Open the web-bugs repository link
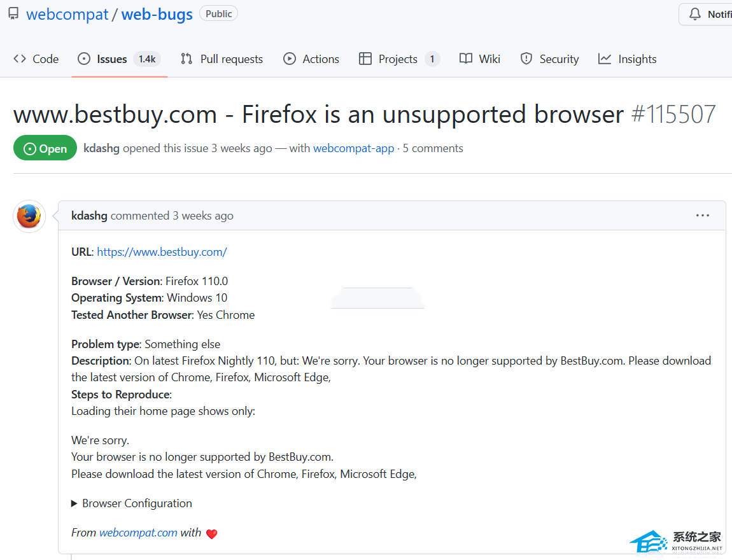The height and width of the screenshot is (560, 732). [157, 15]
